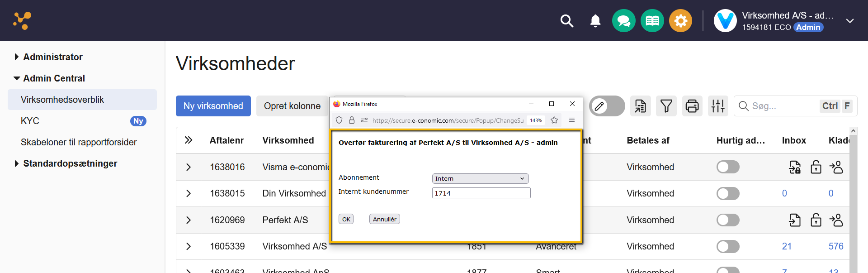Click the OK button in popup
The image size is (868, 273).
[x=346, y=219]
